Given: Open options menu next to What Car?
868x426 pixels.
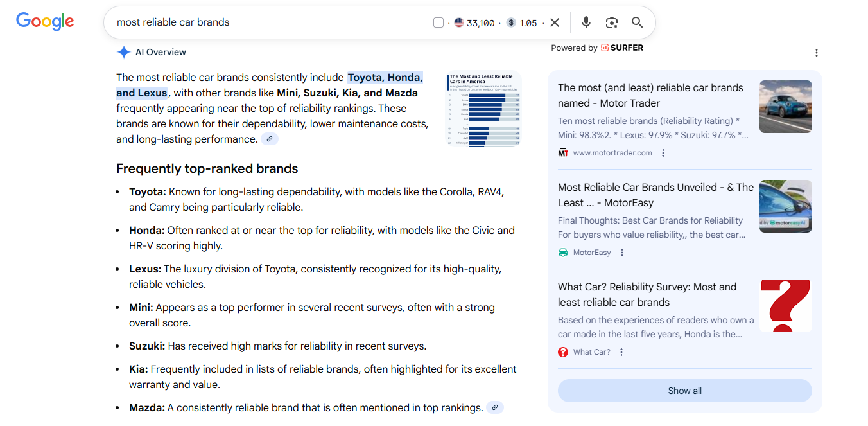Looking at the screenshot, I should (x=621, y=352).
